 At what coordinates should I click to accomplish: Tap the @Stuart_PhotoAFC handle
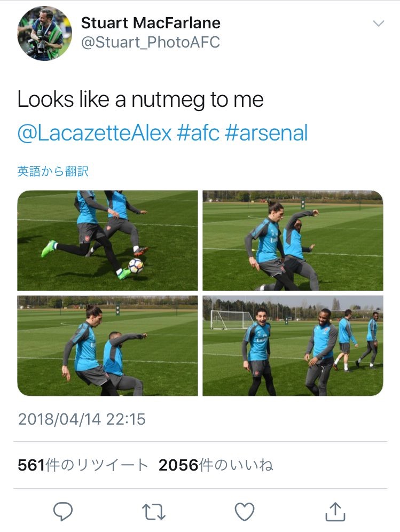150,42
